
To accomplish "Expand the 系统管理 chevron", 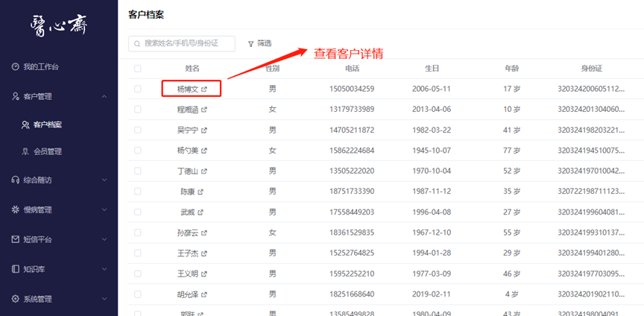I will (104, 299).
